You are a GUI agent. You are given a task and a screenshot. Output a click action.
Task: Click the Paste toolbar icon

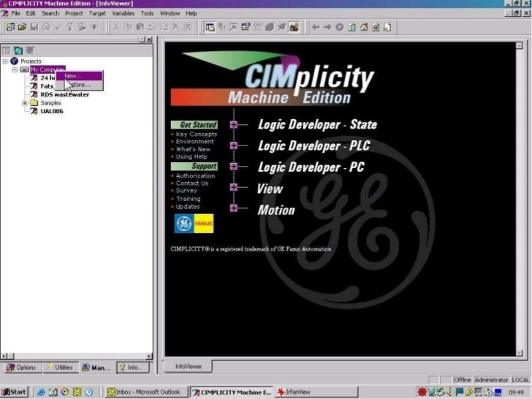pos(140,27)
